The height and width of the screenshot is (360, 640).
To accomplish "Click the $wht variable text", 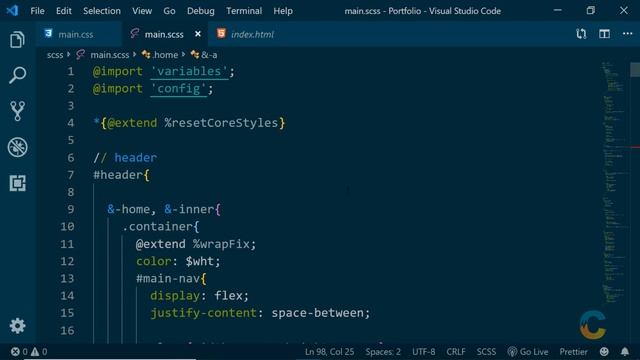I will pos(199,261).
